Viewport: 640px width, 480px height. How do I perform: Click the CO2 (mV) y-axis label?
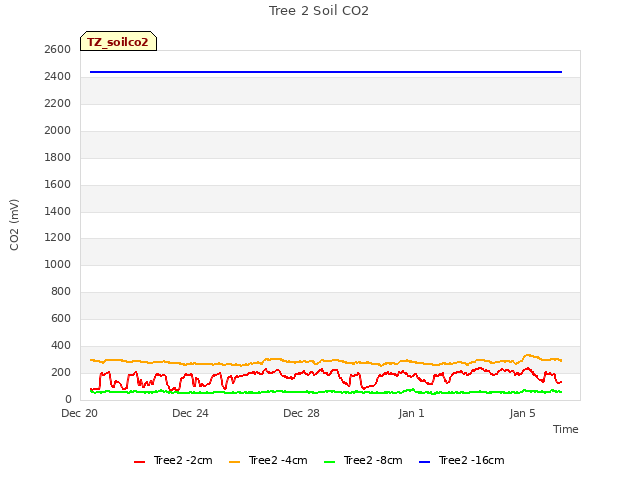tap(14, 225)
